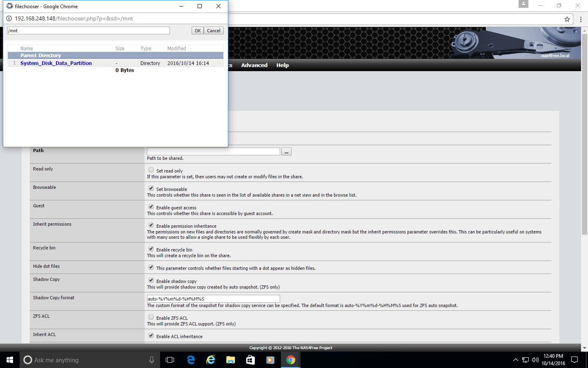Enable the ZFS ACL checkbox
This screenshot has width=588, height=368.
click(151, 317)
